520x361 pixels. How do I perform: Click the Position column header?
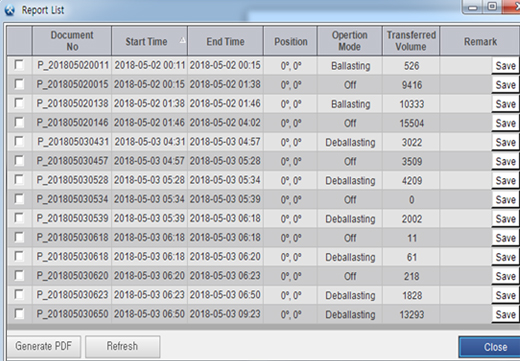click(x=290, y=41)
